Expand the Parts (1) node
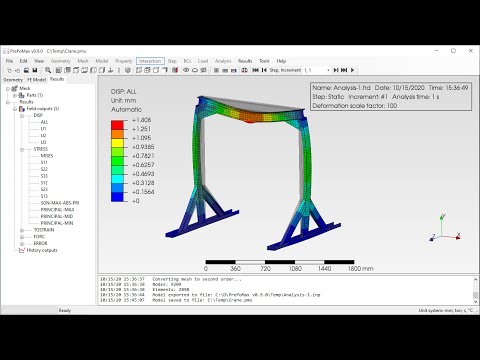Viewport: 480px width, 360px height. (15, 95)
